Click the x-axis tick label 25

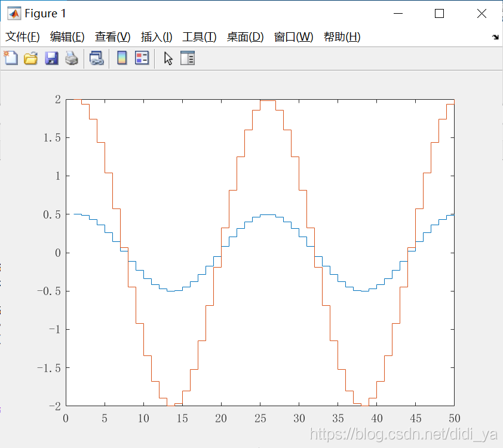pyautogui.click(x=260, y=418)
